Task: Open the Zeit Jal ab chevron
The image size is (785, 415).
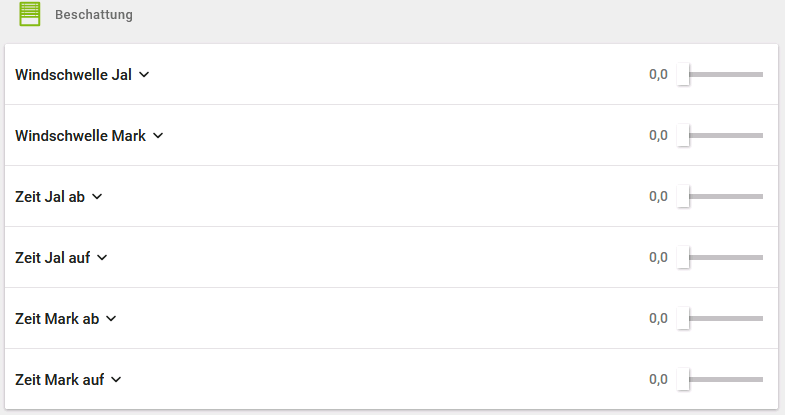Action: [97, 197]
